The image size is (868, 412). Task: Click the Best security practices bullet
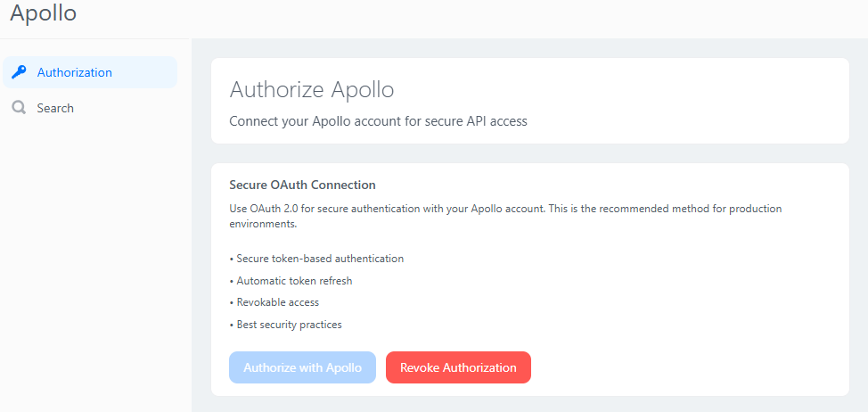(285, 325)
